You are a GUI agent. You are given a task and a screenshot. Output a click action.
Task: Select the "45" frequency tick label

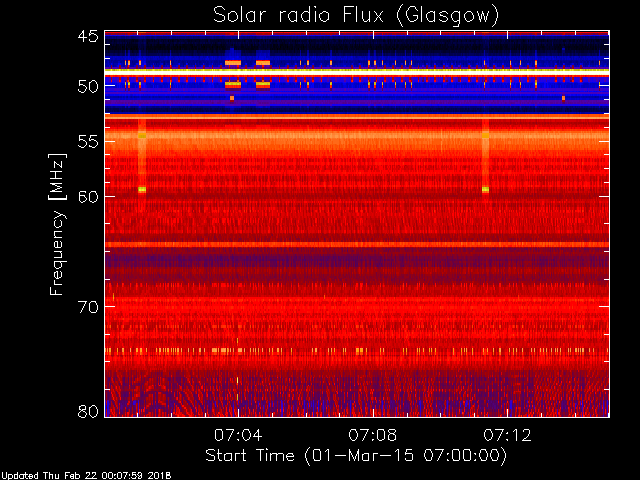click(x=88, y=36)
